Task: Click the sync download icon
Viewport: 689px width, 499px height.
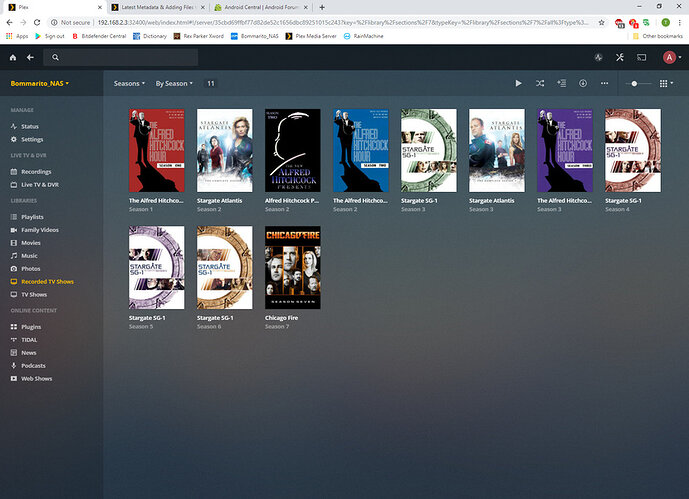Action: pos(583,83)
